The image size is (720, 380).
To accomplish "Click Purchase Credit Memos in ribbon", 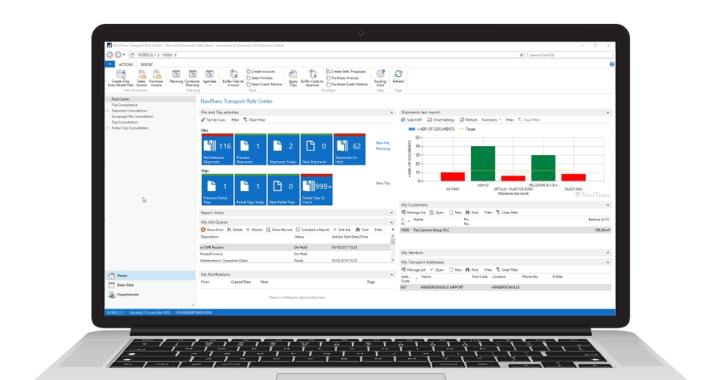I will click(347, 84).
